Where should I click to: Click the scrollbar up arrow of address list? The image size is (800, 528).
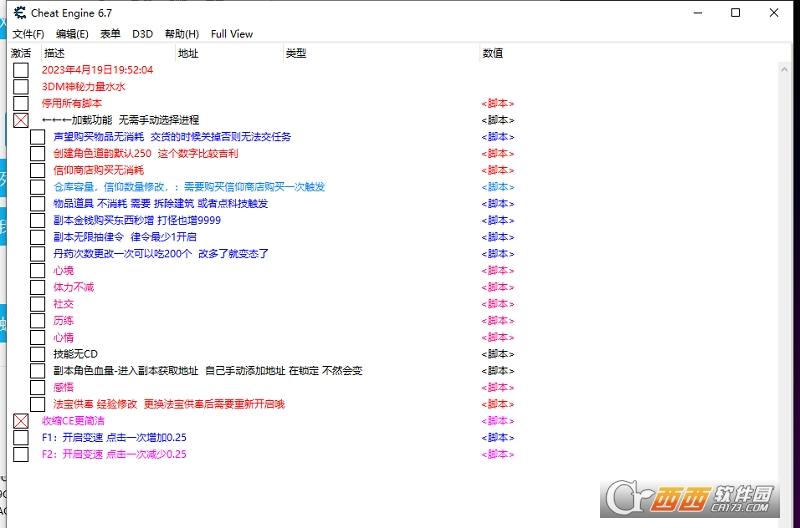(x=784, y=69)
